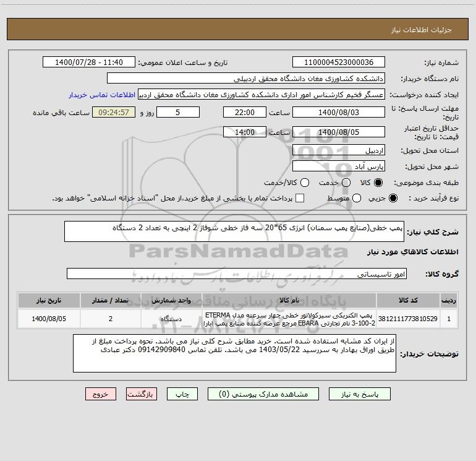
Task: Click the نام کالا column header
Action: 289,300
